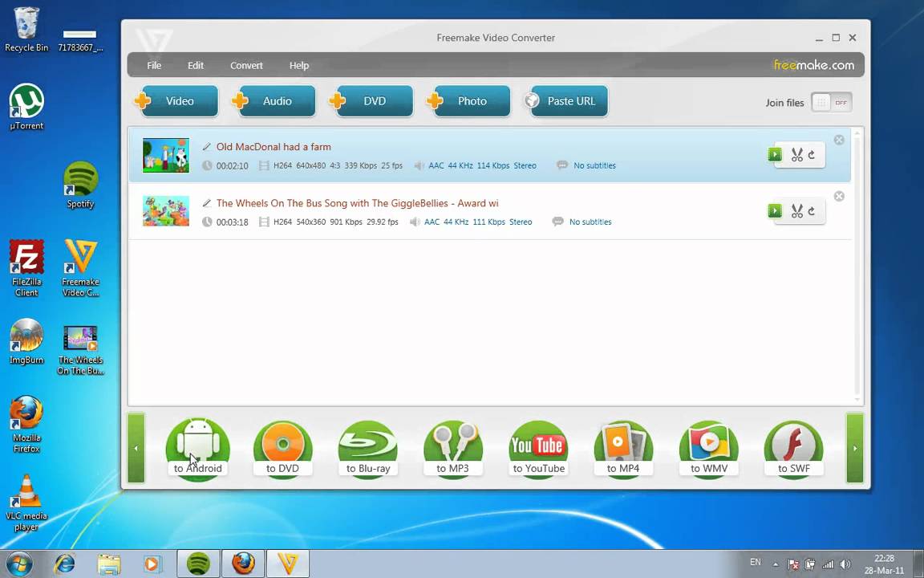
Task: Add a DVD source
Action: [371, 101]
